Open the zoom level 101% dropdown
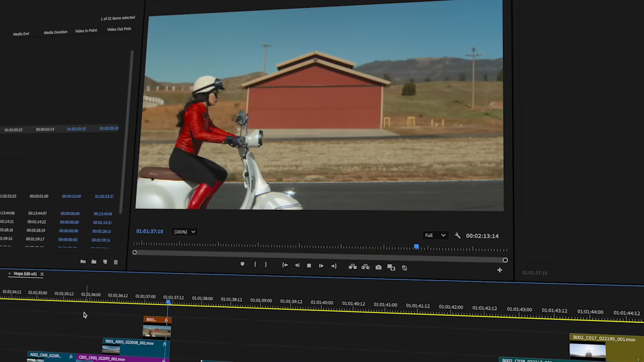The image size is (644, 362). tap(184, 232)
